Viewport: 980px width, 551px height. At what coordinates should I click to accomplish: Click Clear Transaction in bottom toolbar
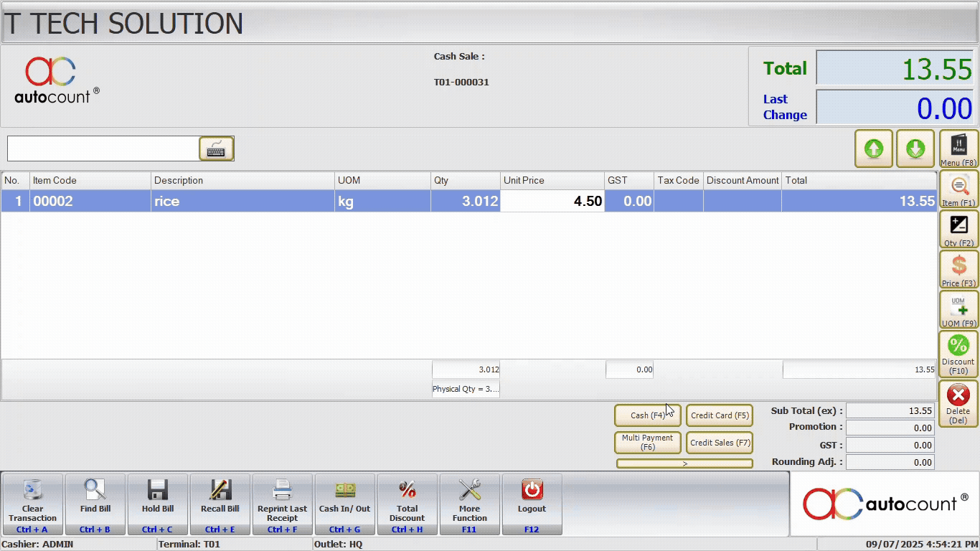pos(33,504)
